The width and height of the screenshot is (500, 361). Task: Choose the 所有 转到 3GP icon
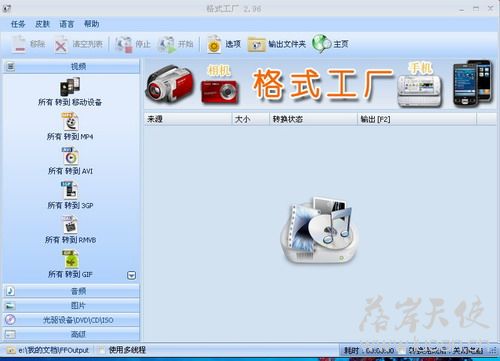(70, 190)
